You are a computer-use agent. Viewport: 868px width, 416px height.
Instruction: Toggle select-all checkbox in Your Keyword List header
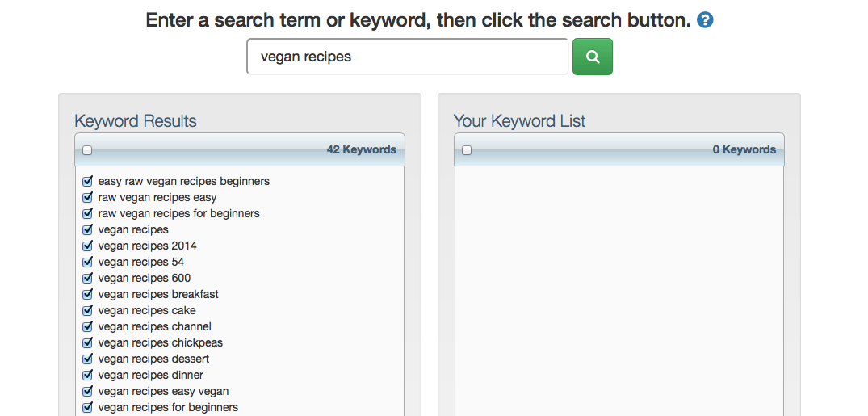pos(467,150)
